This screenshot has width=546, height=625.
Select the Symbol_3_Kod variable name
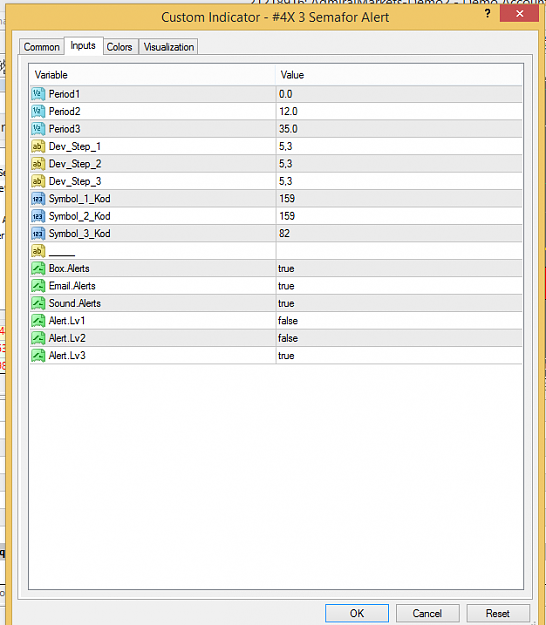click(79, 234)
